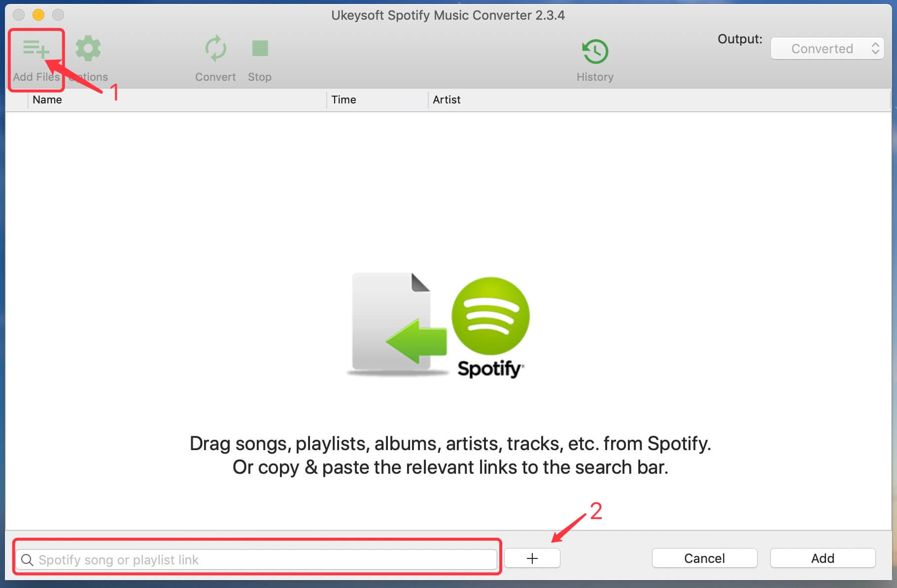Open Options via the gear icon

point(88,49)
